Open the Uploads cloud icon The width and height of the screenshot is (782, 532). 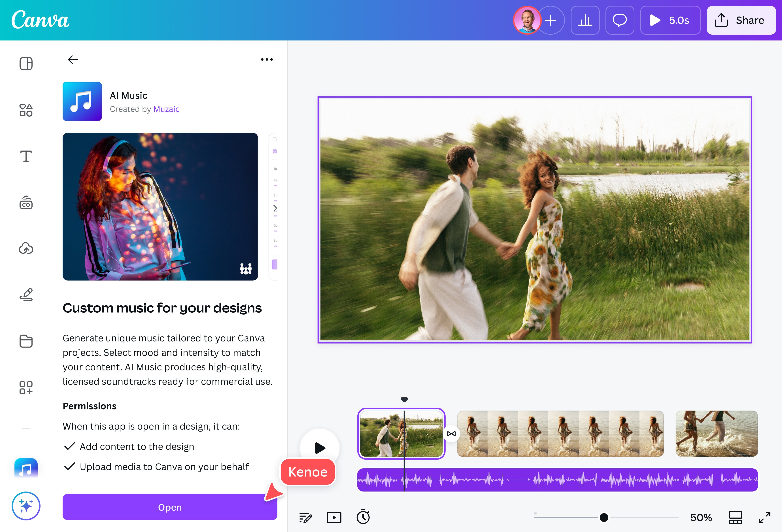[26, 248]
